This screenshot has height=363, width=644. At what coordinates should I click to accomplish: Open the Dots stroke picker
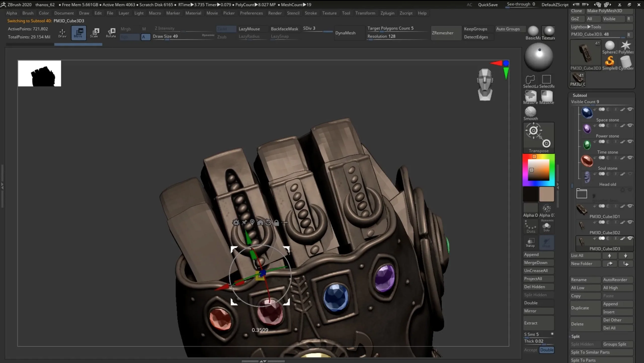531,226
